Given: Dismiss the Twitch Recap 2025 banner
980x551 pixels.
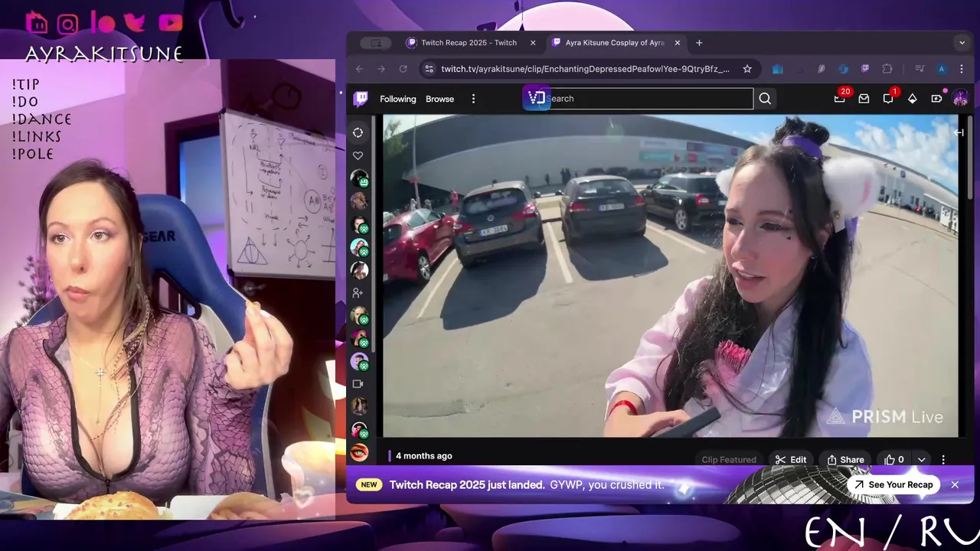Looking at the screenshot, I should (x=955, y=484).
